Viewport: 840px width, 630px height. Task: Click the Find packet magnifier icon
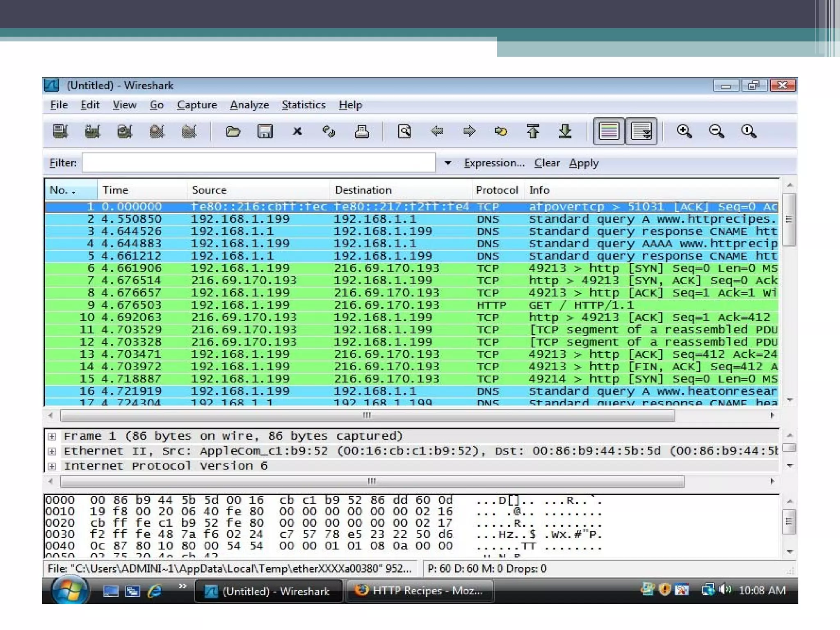point(404,132)
